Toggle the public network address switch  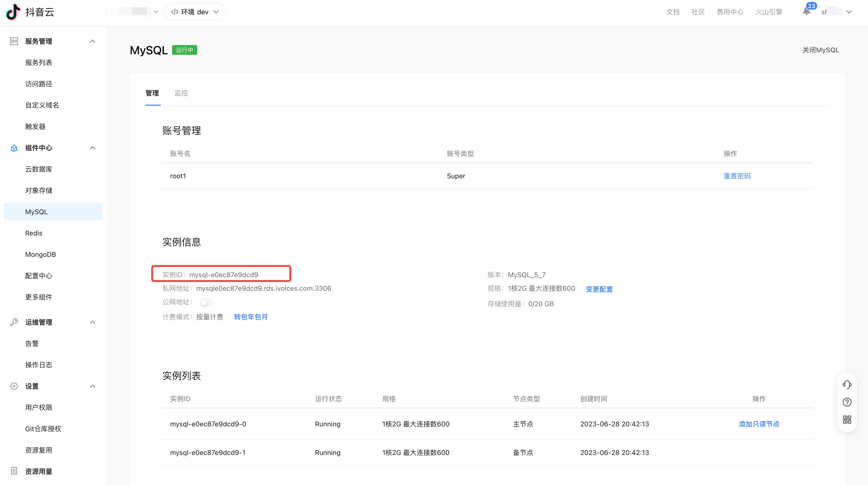point(206,302)
